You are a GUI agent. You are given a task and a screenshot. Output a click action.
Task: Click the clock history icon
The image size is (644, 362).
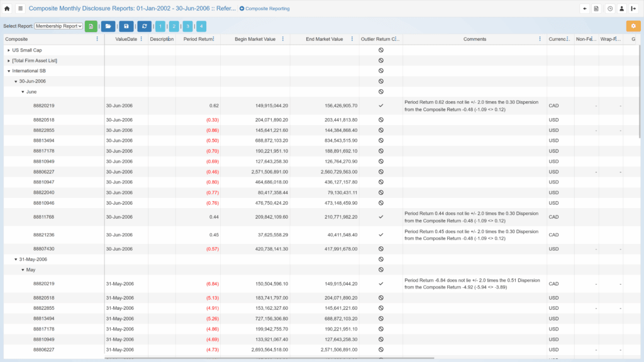[x=609, y=9]
